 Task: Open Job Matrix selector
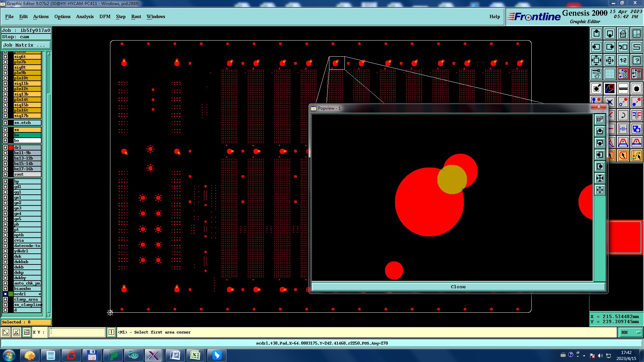pos(26,45)
